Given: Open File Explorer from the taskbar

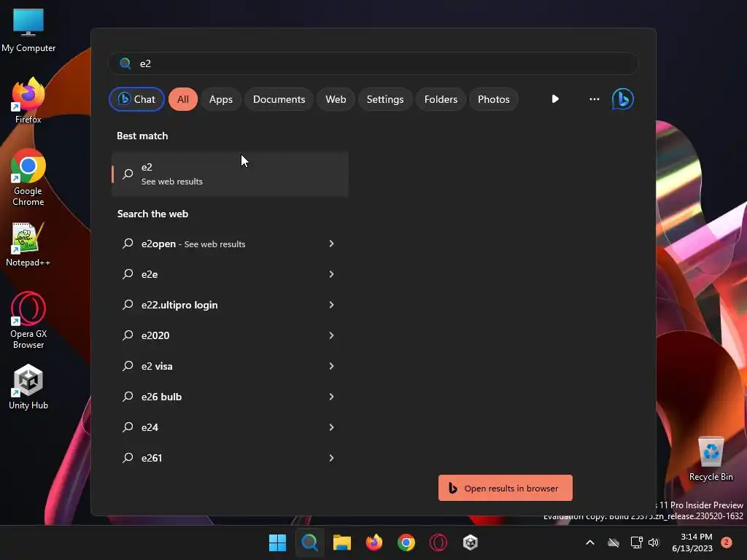Looking at the screenshot, I should 341,542.
